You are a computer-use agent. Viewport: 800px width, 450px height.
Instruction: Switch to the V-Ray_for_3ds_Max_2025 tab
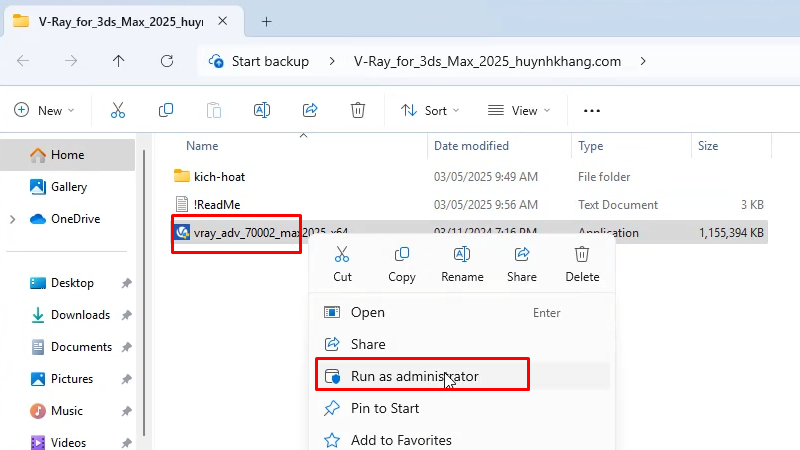click(124, 21)
